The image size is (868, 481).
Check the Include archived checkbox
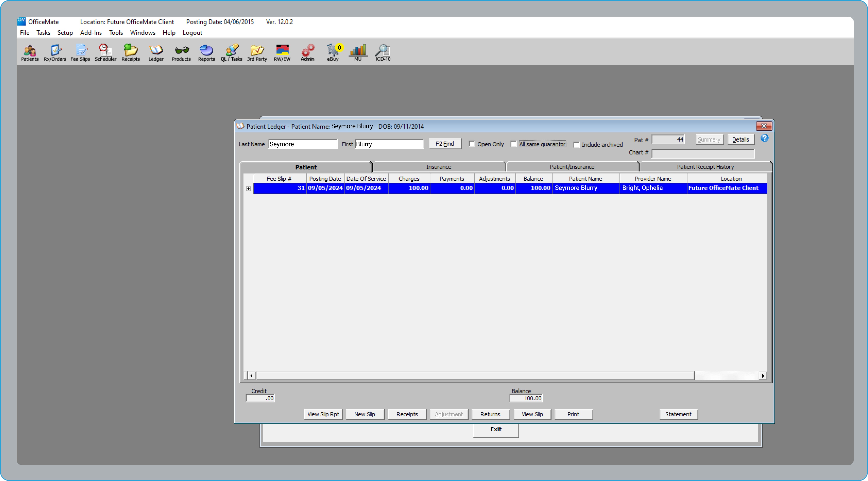click(x=576, y=145)
